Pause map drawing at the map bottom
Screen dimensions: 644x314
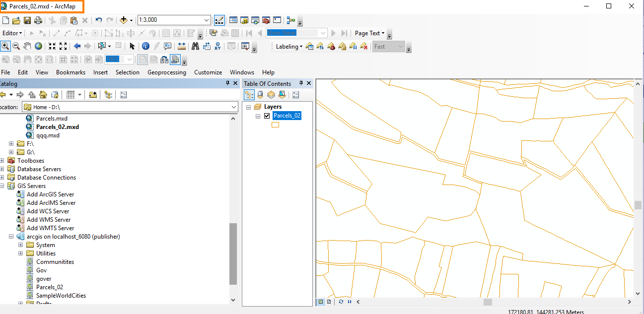[x=350, y=302]
